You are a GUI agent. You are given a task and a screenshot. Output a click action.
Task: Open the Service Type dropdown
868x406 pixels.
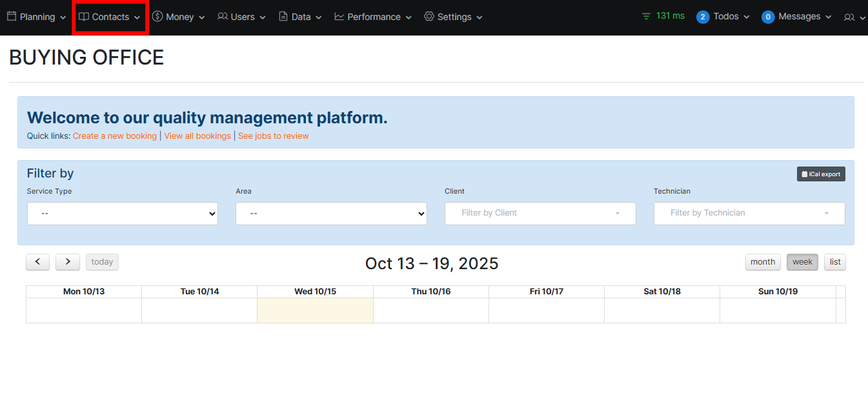tap(123, 214)
